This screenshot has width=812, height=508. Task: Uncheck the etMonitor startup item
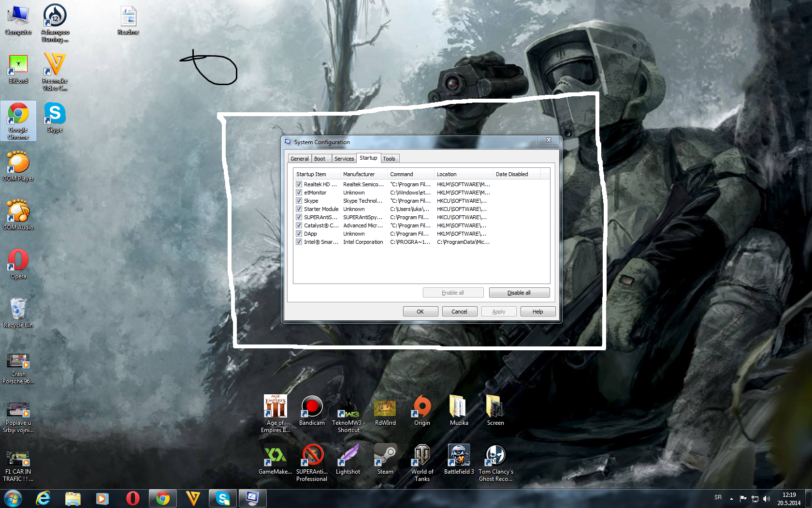point(299,193)
